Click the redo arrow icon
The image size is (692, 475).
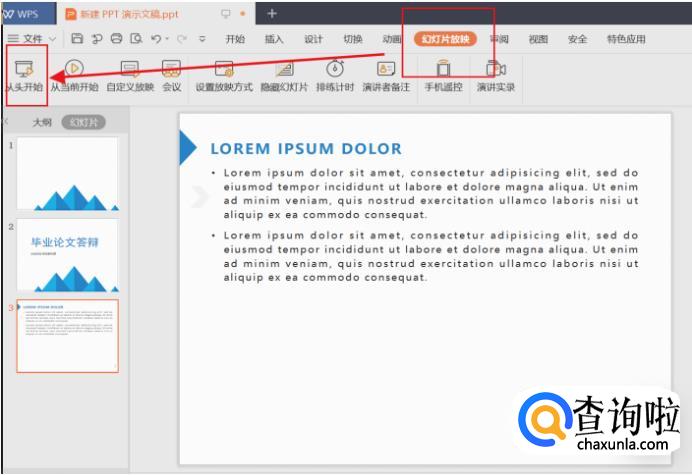(181, 39)
